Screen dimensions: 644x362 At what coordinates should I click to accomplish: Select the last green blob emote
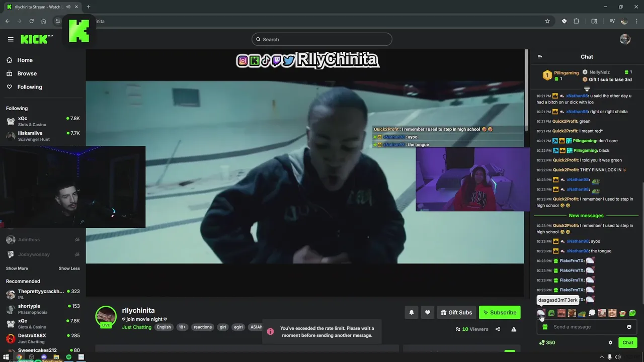pyautogui.click(x=632, y=313)
